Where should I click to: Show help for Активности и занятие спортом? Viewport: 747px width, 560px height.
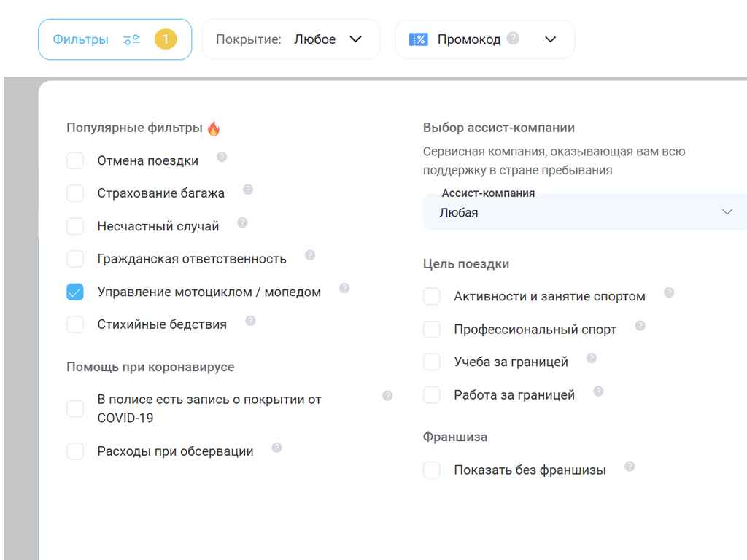pos(669,292)
